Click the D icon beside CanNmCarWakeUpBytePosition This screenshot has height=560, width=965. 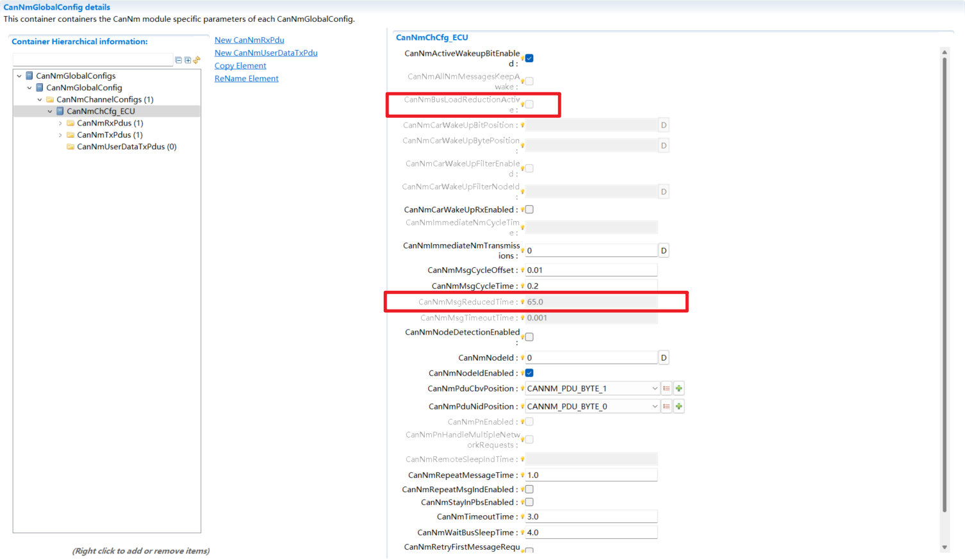(x=664, y=145)
